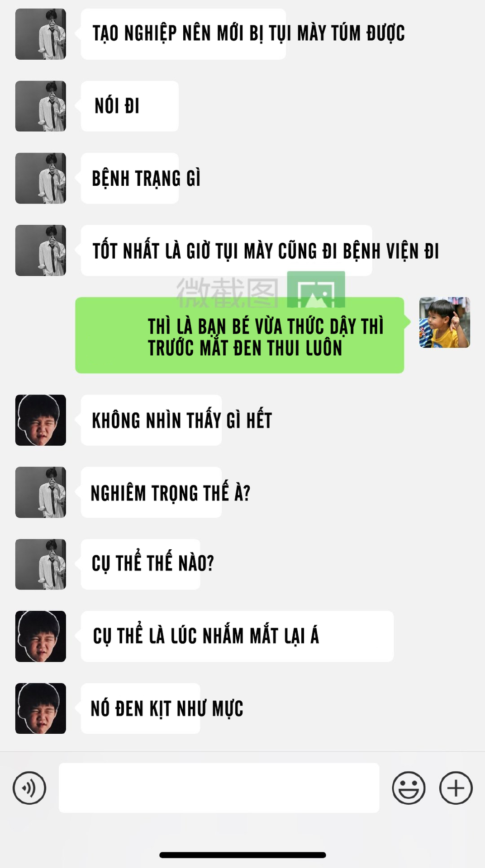Tap the empty message input field
The height and width of the screenshot is (868, 485).
coord(219,788)
